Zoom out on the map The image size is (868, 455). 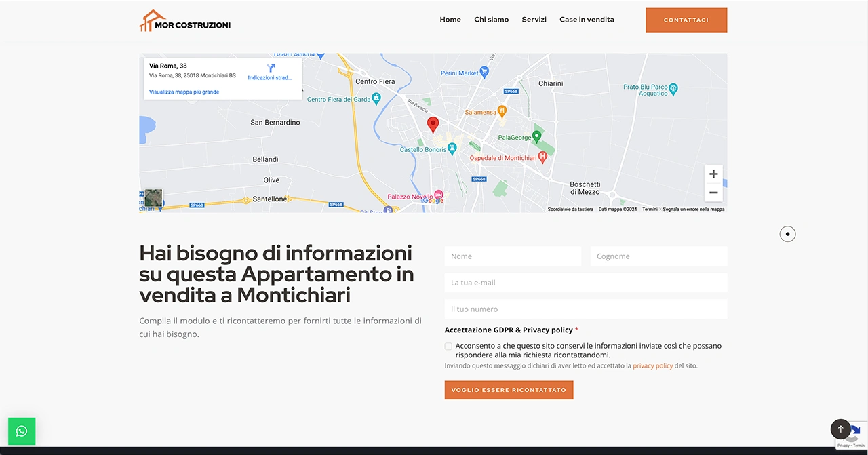pos(713,193)
